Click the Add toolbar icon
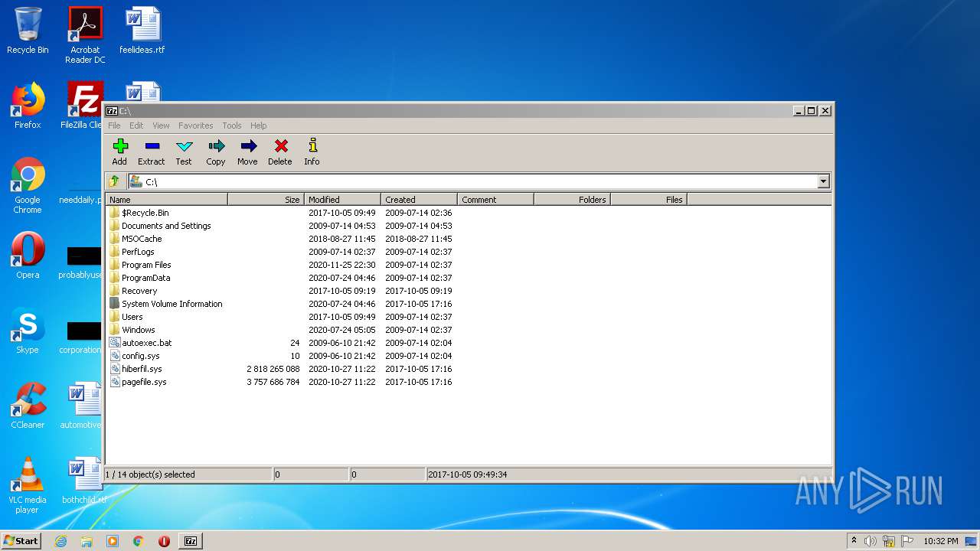The width and height of the screenshot is (980, 551). click(x=120, y=146)
